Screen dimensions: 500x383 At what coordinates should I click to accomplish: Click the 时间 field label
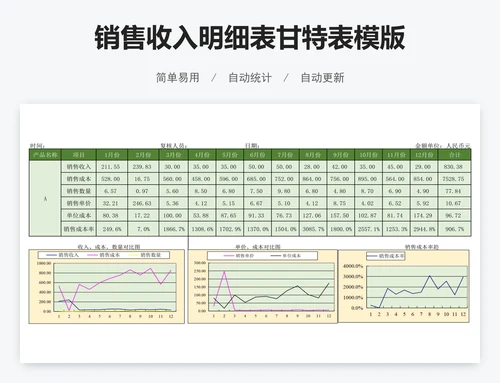pyautogui.click(x=37, y=146)
